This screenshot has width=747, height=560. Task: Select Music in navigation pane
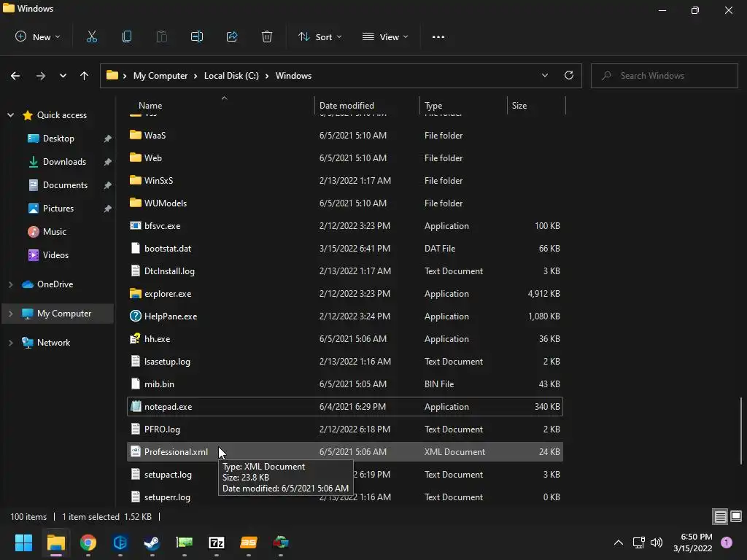click(54, 231)
